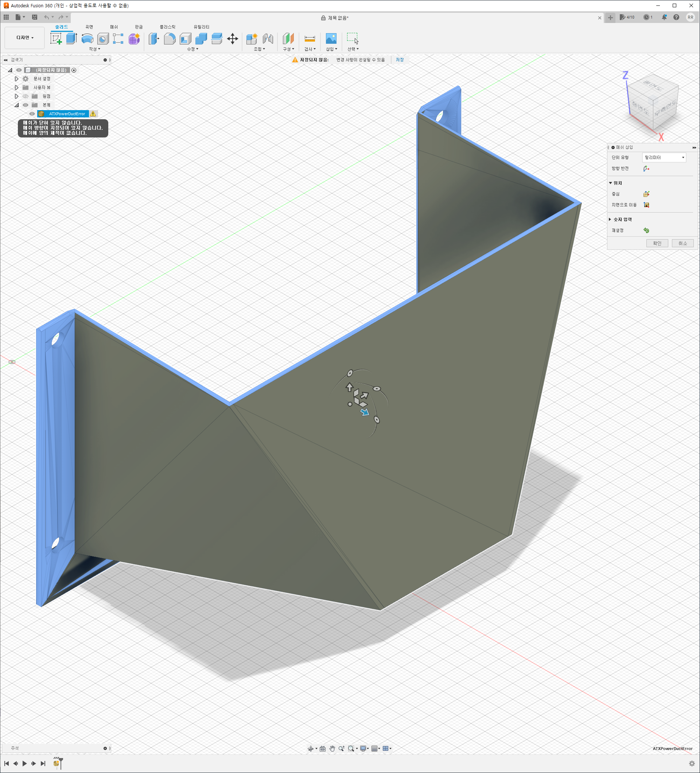Expand the Numerical Input section
700x773 pixels.
(x=610, y=220)
